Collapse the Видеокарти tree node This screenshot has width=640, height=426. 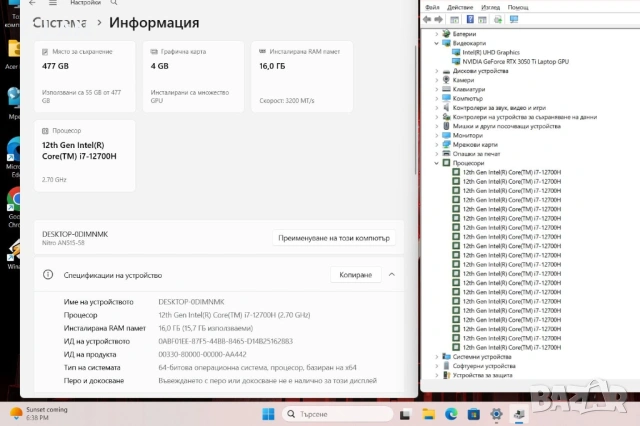[437, 43]
